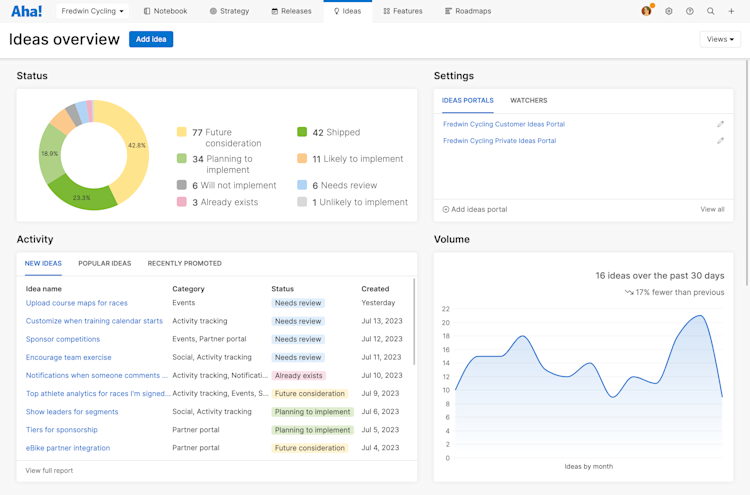Screen dimensions: 750x495
Task: Open idea Customize when training calendar starts
Action: coord(94,321)
